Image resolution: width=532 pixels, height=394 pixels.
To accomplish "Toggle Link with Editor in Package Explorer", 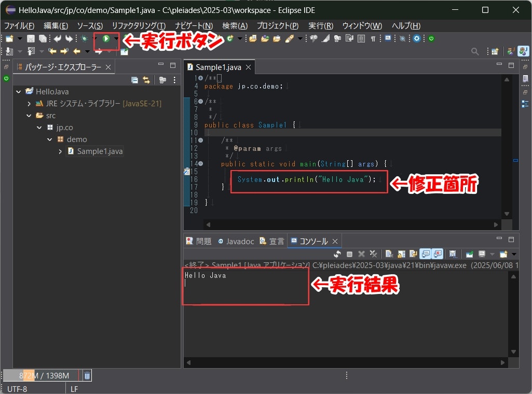I will point(146,80).
